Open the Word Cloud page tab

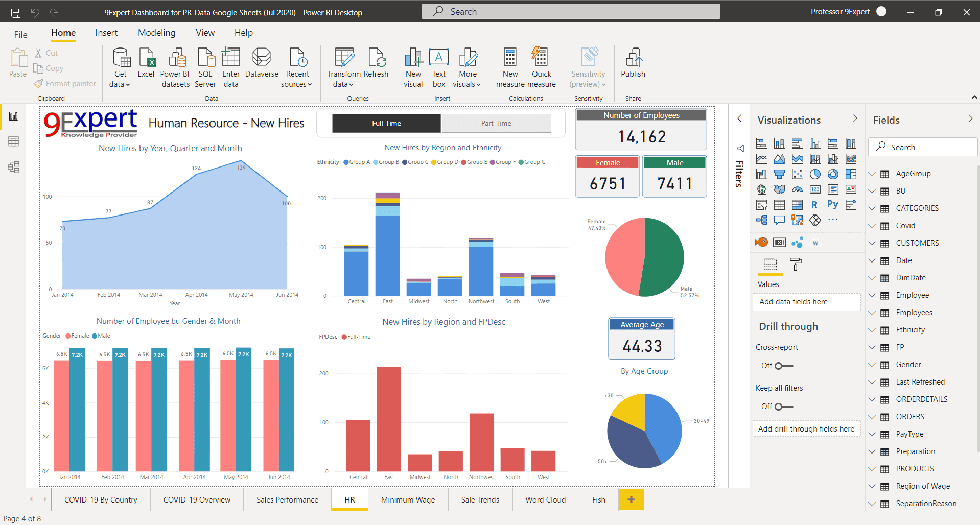[545, 499]
